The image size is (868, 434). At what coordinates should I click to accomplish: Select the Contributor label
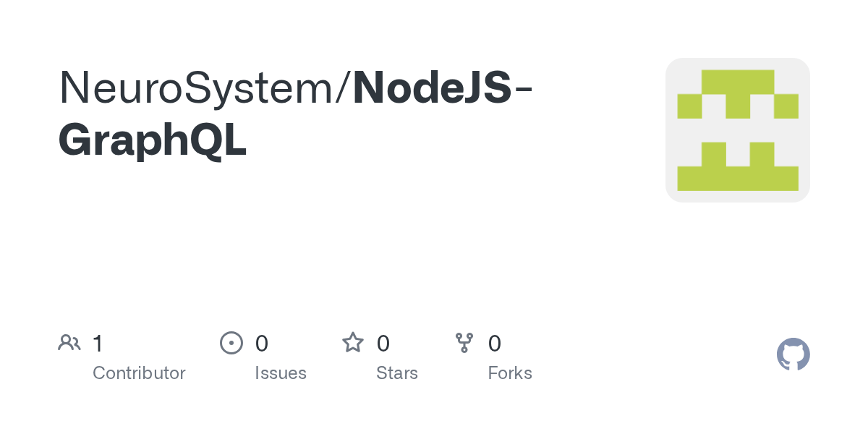[x=139, y=373]
